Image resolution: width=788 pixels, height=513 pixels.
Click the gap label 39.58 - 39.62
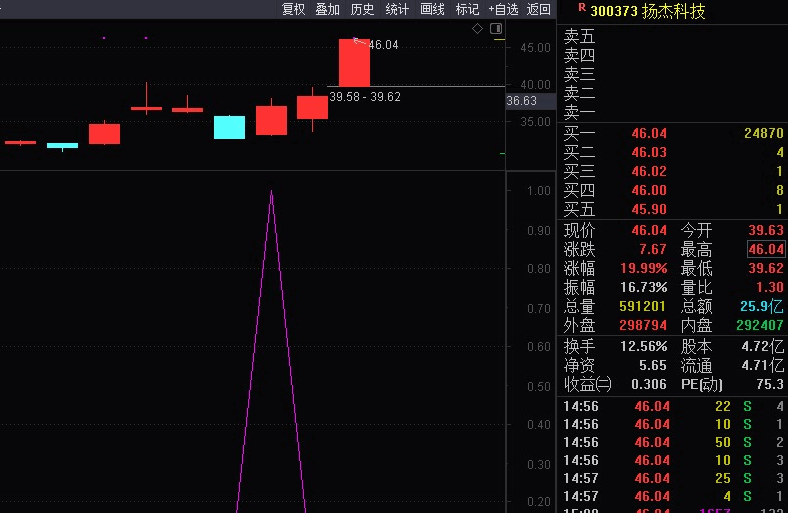click(365, 96)
